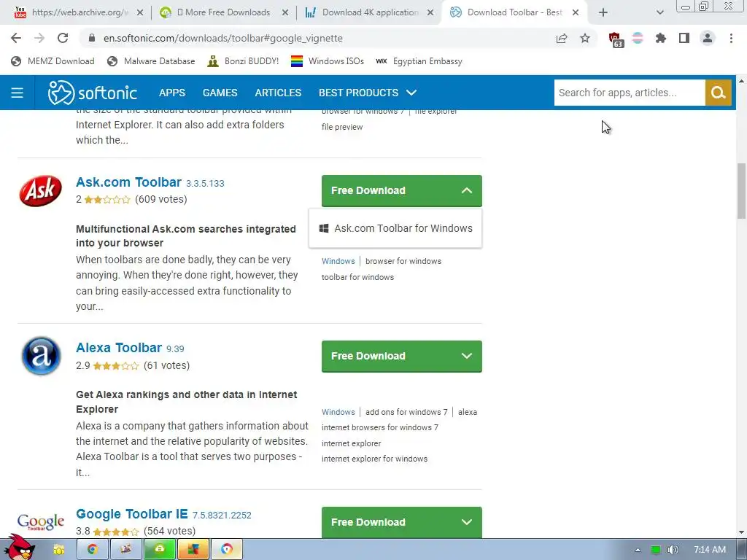Click the orange colorful taskbar application icon
The image size is (747, 560).
(x=193, y=550)
